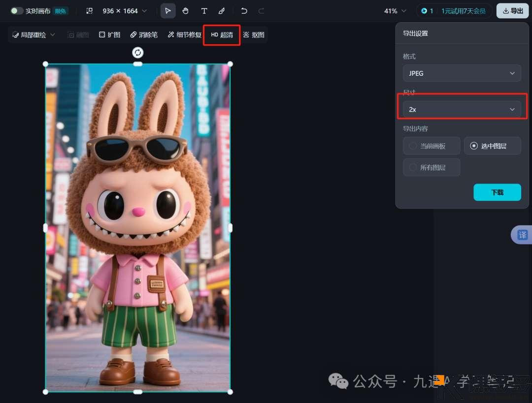Select the 选中图层 radio option
The width and height of the screenshot is (532, 403).
coord(492,146)
